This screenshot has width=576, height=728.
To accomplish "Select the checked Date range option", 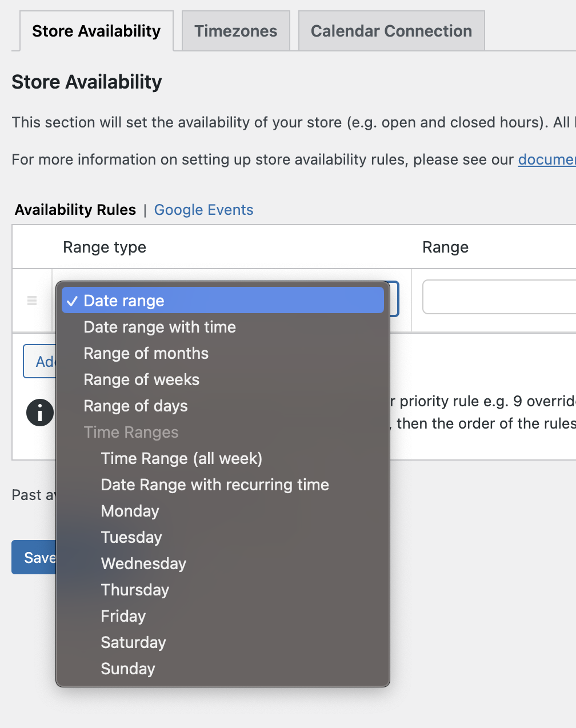I will pos(124,301).
